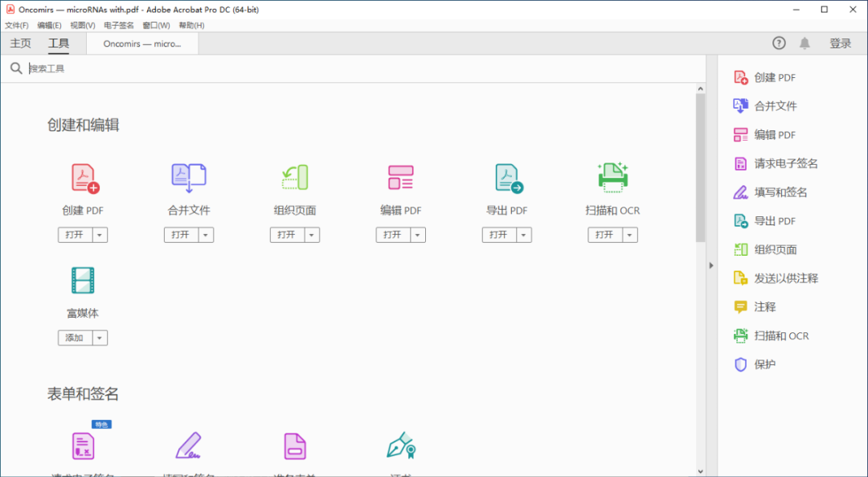Click the Scan and OCR (扫描和 OCR) large icon
868x477 pixels.
coord(612,177)
